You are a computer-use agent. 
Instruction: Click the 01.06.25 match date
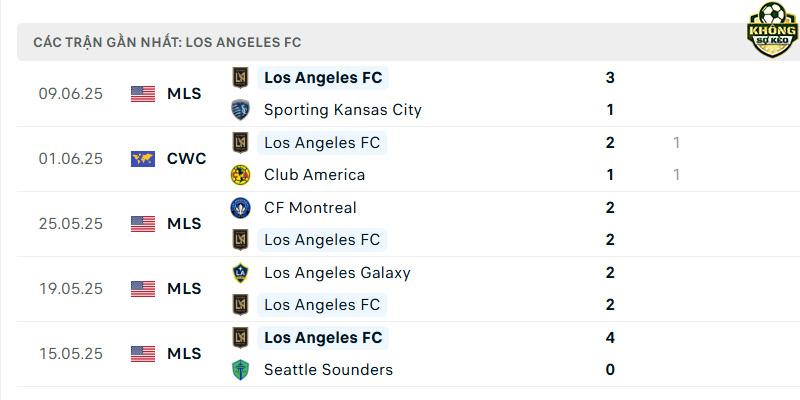(71, 159)
